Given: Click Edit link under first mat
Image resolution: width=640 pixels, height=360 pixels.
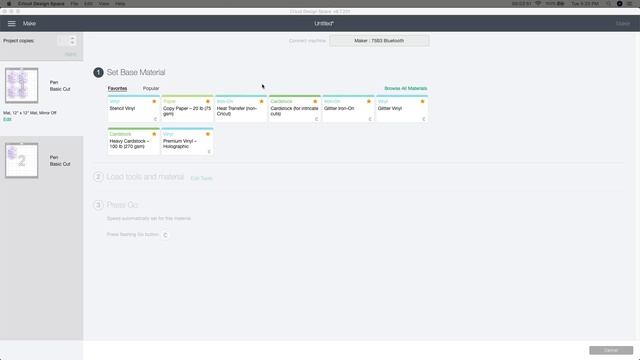Looking at the screenshot, I should (7, 119).
